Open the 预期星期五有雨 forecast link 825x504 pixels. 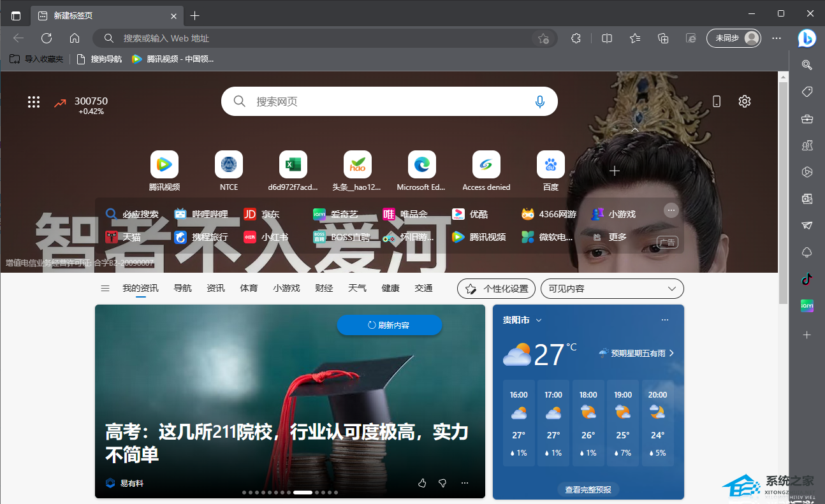coord(636,353)
